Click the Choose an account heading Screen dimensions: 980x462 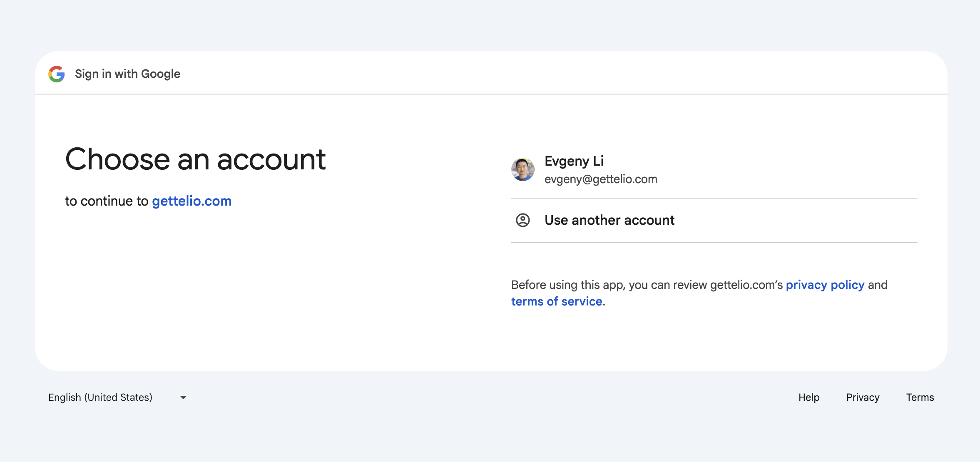pos(195,159)
